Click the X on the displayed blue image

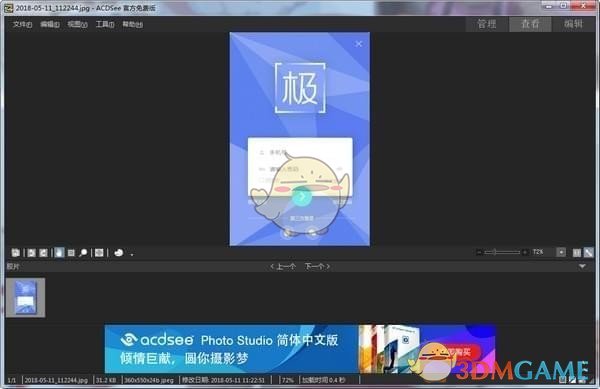coord(359,44)
